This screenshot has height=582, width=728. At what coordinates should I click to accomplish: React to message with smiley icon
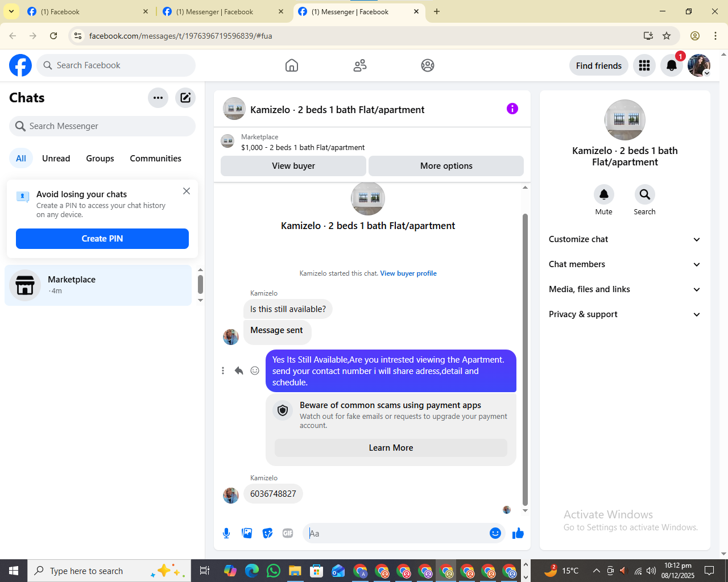(255, 371)
